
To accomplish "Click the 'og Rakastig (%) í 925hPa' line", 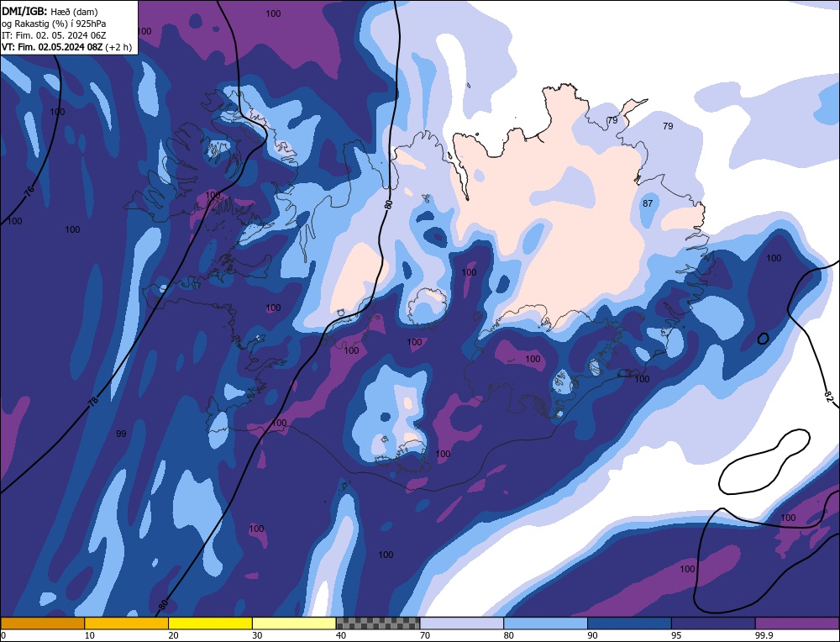I will [54, 24].
